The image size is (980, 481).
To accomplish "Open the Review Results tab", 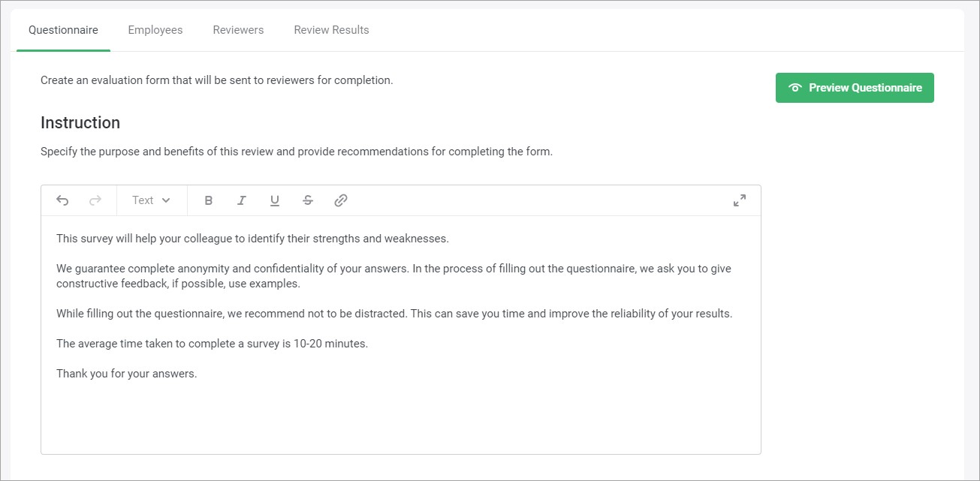I will (331, 30).
